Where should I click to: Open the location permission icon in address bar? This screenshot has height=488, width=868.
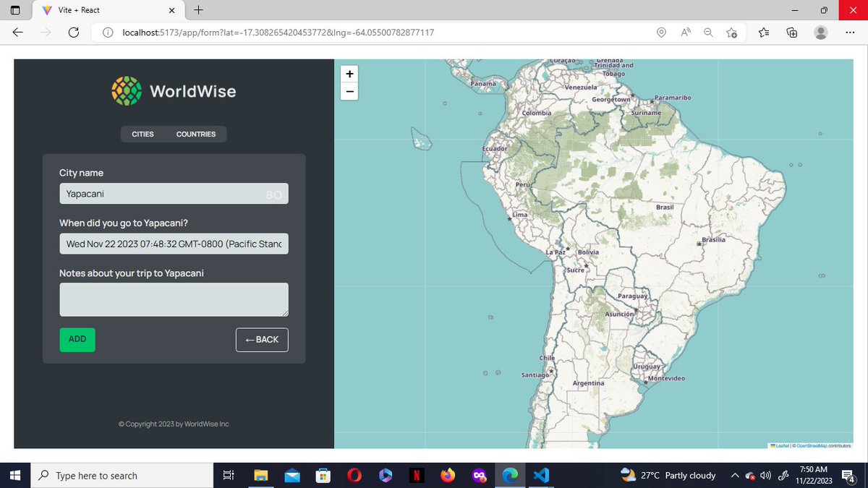(661, 32)
